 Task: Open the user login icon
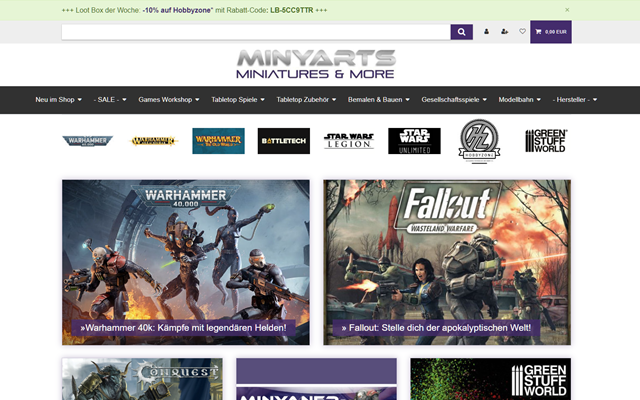point(486,31)
